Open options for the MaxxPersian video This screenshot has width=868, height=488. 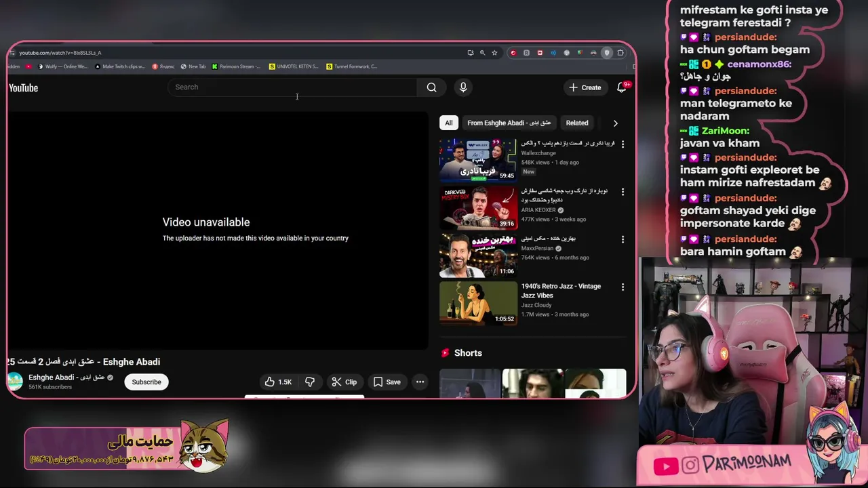click(x=623, y=239)
